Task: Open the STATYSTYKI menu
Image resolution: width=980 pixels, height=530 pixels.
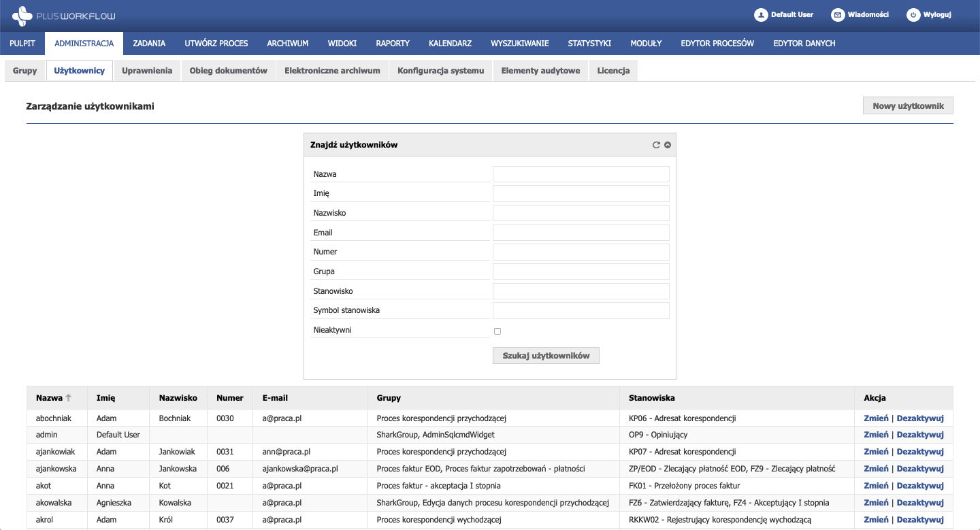Action: coord(589,43)
